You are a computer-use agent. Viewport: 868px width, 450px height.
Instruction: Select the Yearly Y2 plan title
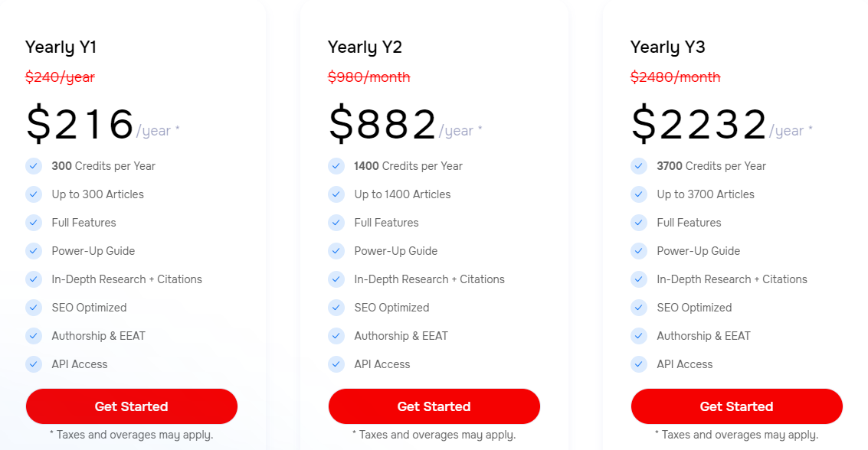(x=365, y=47)
